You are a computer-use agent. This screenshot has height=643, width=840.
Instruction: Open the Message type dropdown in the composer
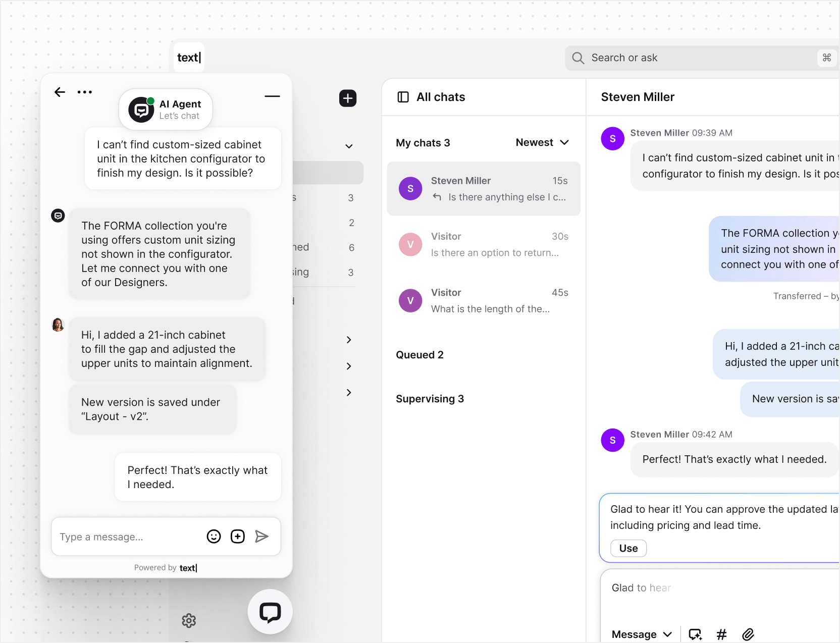click(x=641, y=634)
